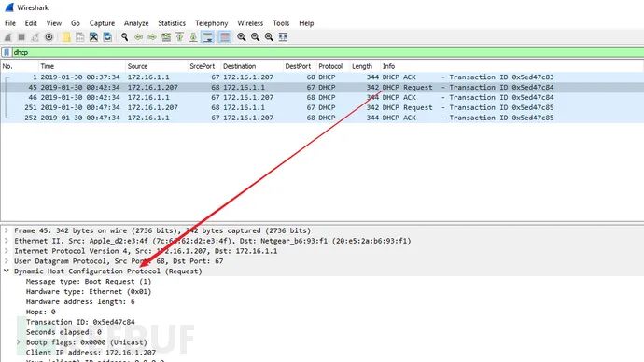Sort by the SrcePort column header
Viewport: 644px width, 362px height.
[204, 66]
